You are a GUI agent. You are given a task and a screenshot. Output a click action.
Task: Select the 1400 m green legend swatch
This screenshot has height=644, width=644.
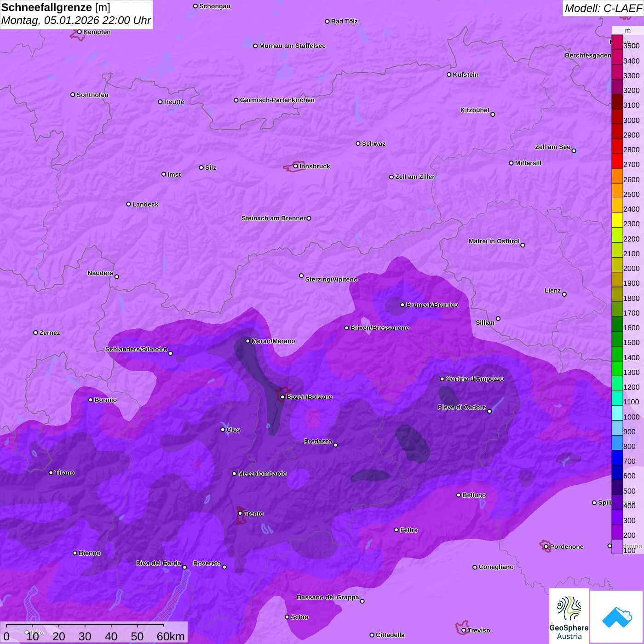click(x=617, y=354)
